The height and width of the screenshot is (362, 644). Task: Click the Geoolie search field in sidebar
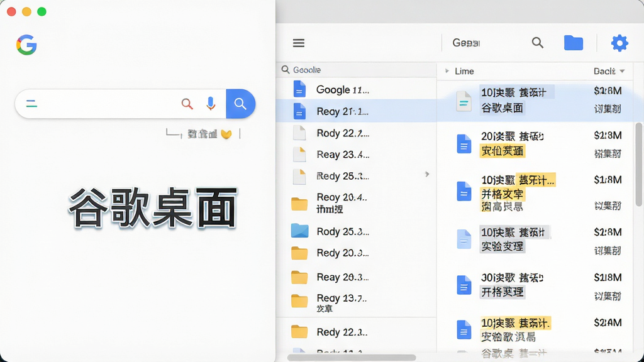pos(356,70)
